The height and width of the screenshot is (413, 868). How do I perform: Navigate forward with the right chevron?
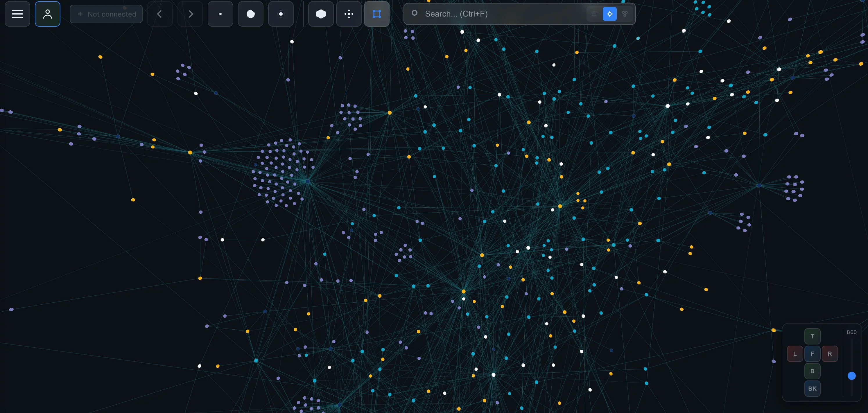191,14
